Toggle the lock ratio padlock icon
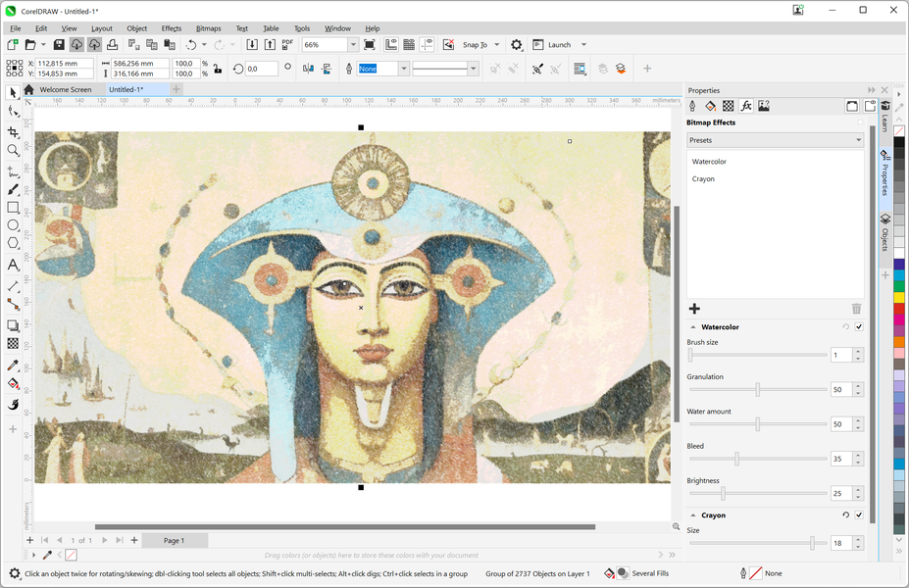This screenshot has height=588, width=909. 217,69
